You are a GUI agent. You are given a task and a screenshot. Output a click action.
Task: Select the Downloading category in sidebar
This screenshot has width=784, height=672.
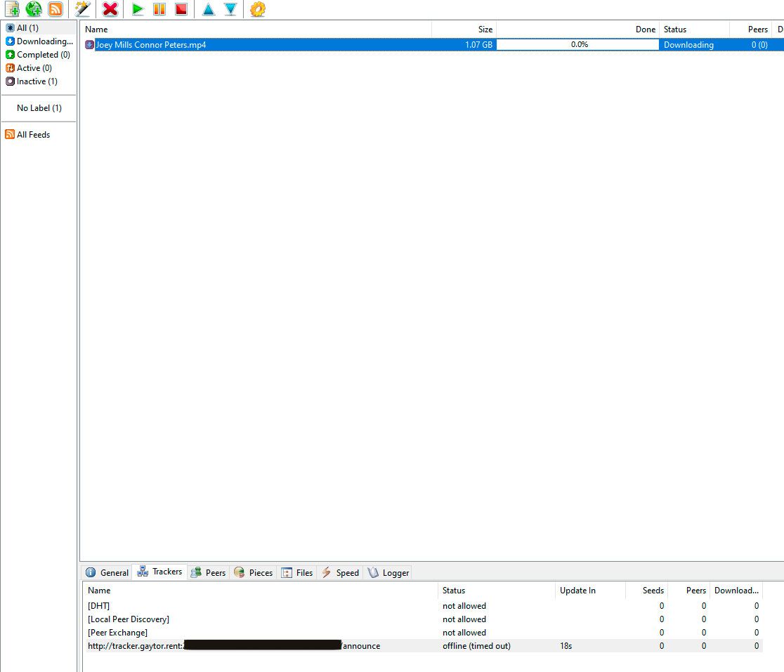tap(39, 41)
